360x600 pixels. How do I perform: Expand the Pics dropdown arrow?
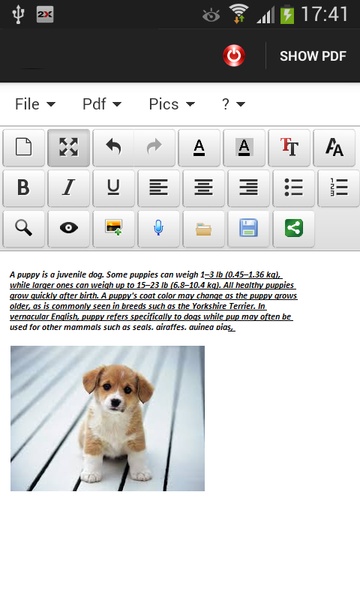[x=191, y=104]
